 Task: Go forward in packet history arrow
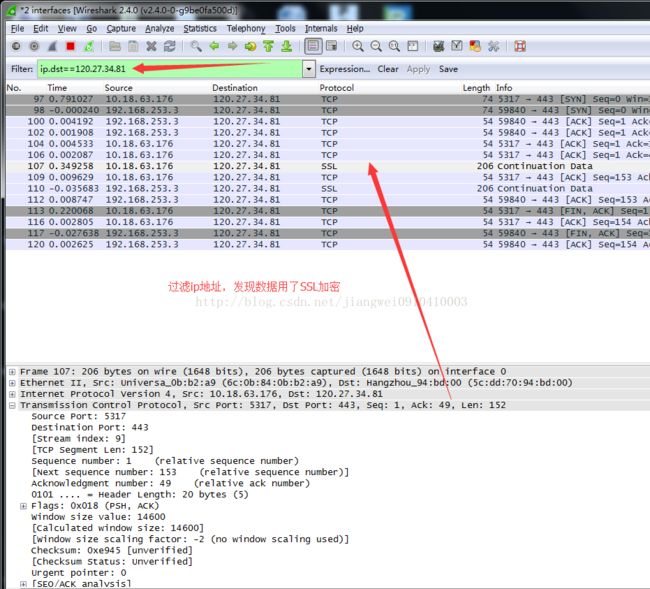pyautogui.click(x=233, y=46)
